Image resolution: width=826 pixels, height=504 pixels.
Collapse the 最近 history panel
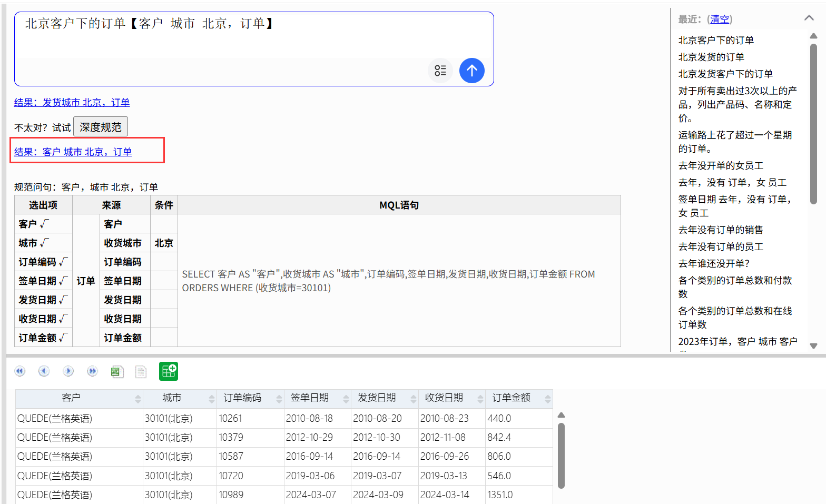click(x=809, y=18)
